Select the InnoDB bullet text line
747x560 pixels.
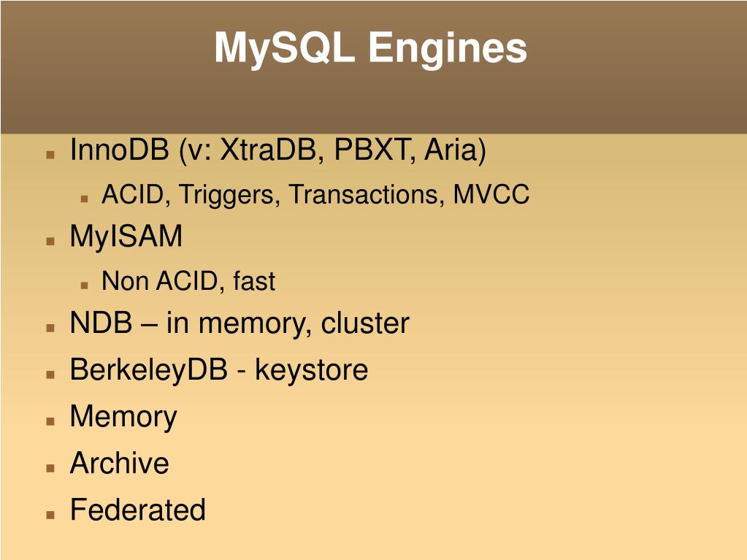(277, 150)
